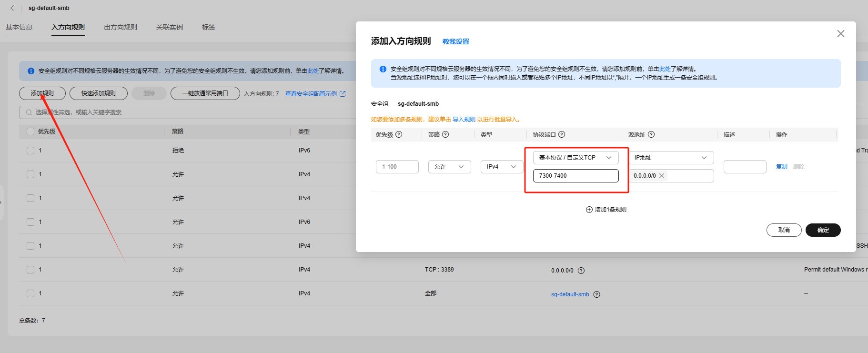Open help icon next to 策略 header in dialog
The image size is (868, 353).
[x=445, y=134]
